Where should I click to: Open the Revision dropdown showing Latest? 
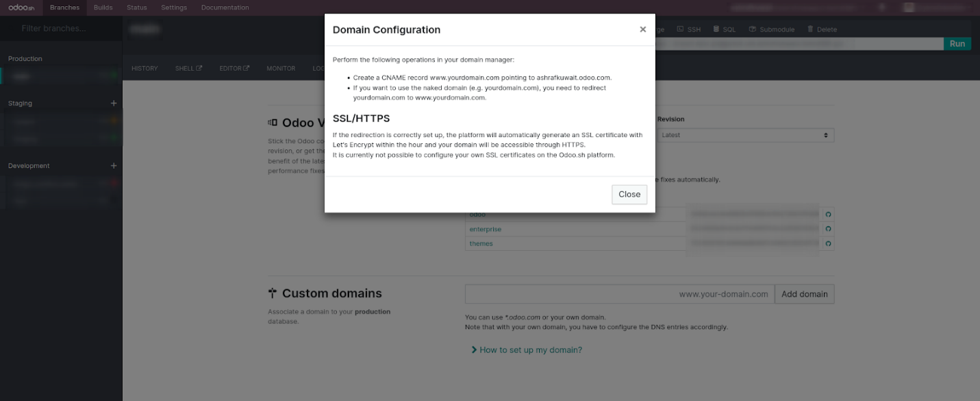[x=745, y=135]
